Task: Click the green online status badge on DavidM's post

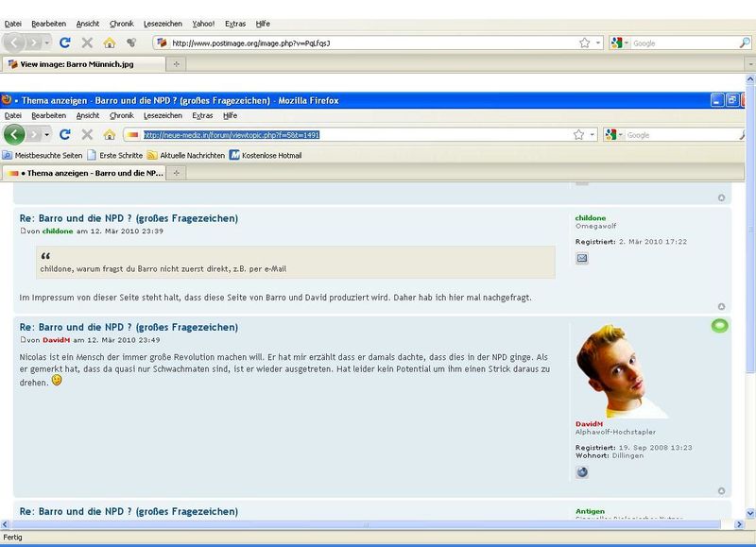Action: pos(719,326)
